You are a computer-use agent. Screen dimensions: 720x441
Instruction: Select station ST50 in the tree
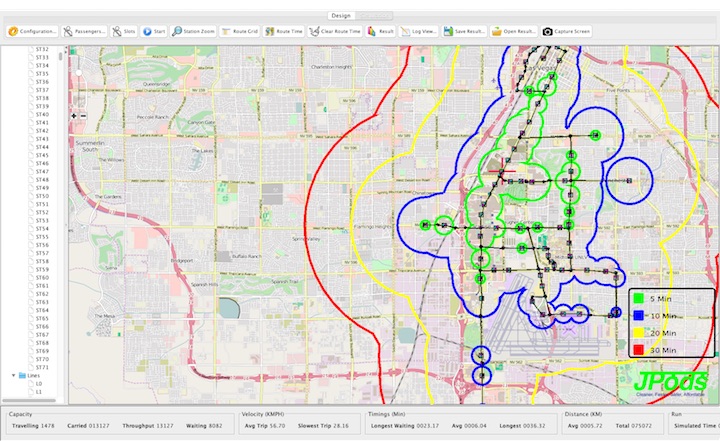tap(42, 197)
